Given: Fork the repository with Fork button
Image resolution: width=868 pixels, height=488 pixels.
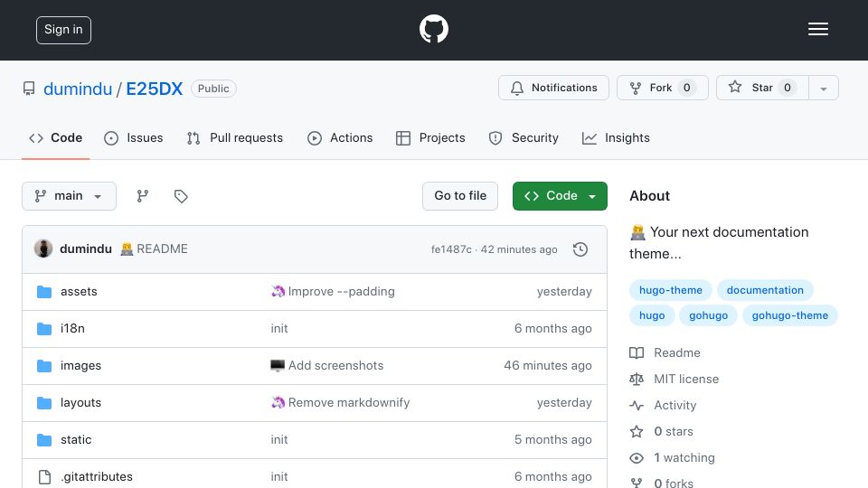Looking at the screenshot, I should (663, 88).
